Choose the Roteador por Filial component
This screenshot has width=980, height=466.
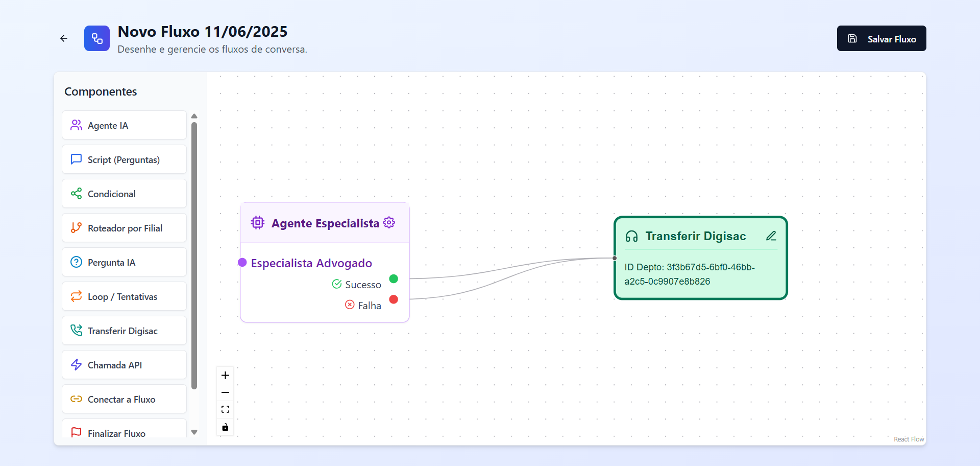coord(124,228)
